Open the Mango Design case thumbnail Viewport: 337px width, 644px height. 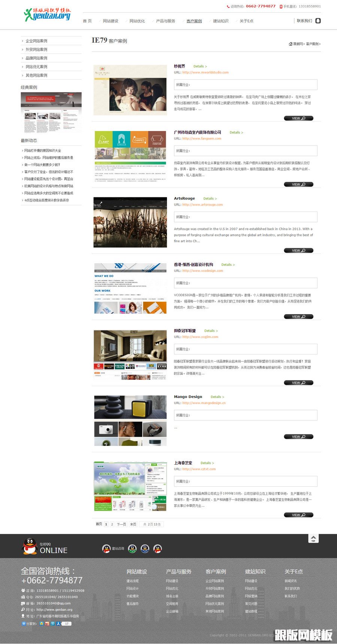click(130, 420)
